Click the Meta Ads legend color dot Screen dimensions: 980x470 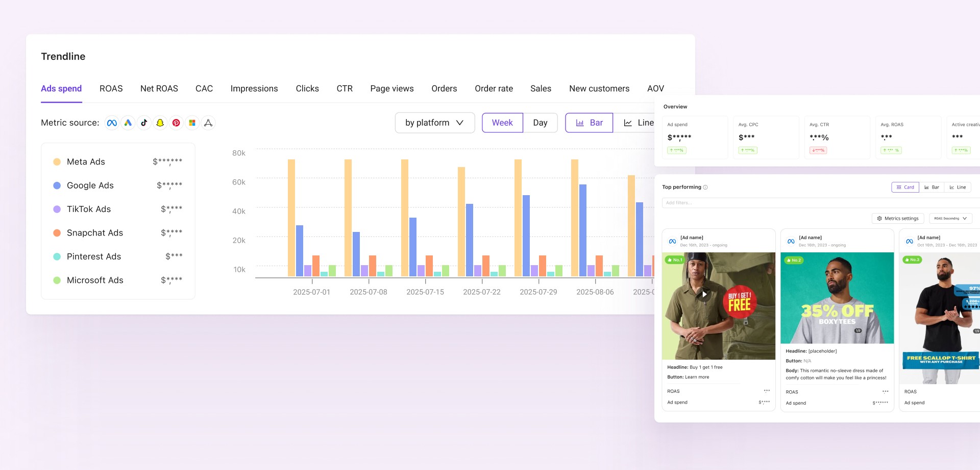[x=57, y=162]
